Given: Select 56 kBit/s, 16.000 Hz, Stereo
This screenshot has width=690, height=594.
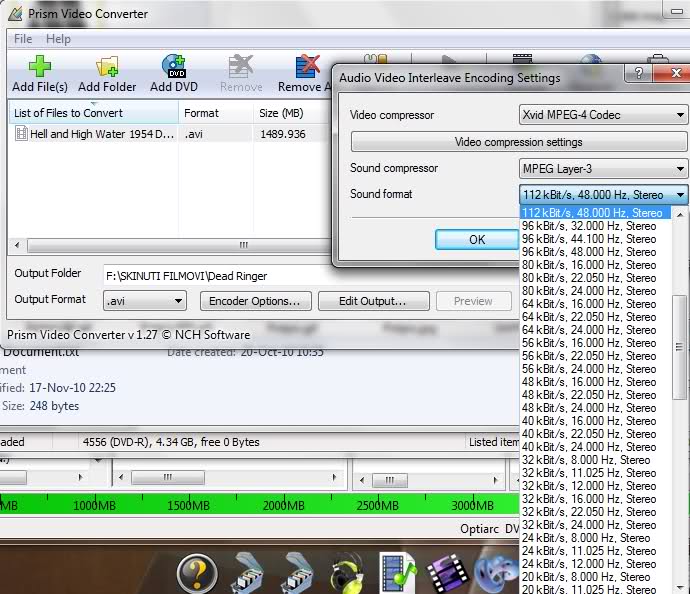Looking at the screenshot, I should coord(595,343).
